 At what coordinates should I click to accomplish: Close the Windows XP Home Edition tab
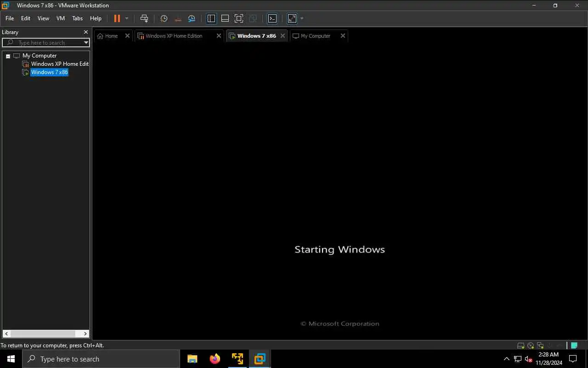coord(219,36)
